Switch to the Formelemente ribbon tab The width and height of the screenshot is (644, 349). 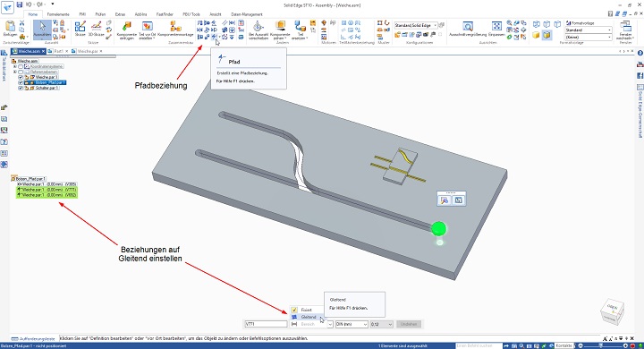coord(58,14)
